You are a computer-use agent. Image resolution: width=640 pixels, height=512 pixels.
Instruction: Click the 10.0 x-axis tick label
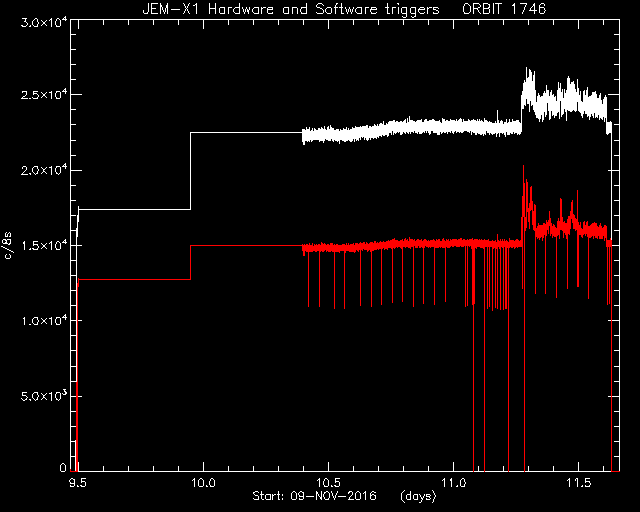203,483
